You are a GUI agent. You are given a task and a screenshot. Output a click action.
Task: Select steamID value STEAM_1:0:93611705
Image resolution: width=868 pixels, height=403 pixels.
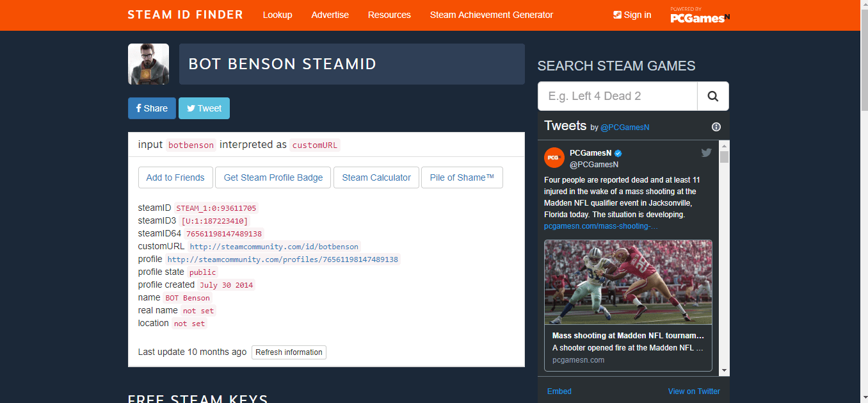coord(216,208)
